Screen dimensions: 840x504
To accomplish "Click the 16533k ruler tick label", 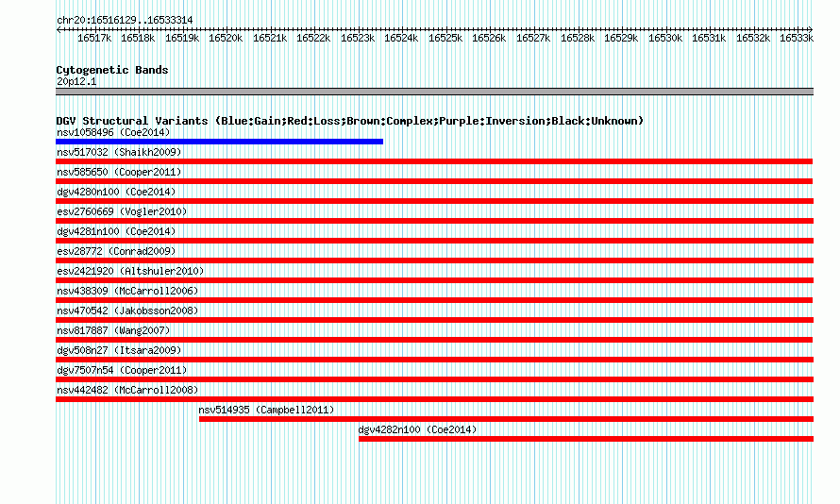I will tap(797, 38).
